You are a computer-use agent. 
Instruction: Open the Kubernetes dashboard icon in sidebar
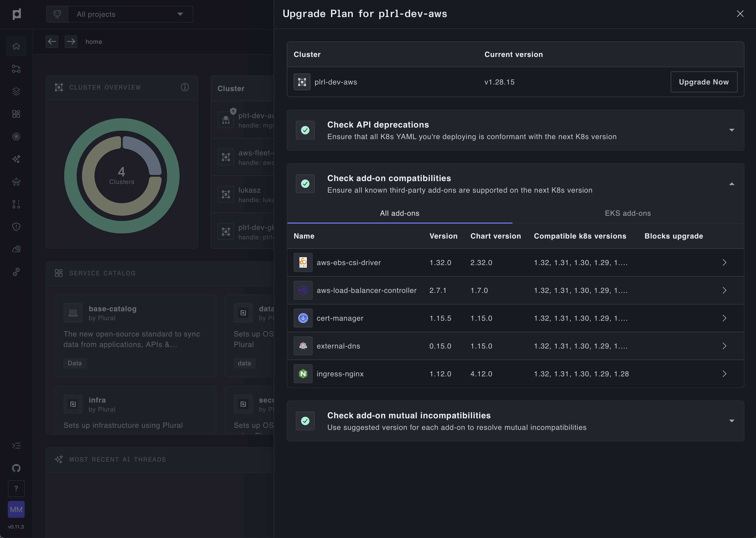click(16, 136)
